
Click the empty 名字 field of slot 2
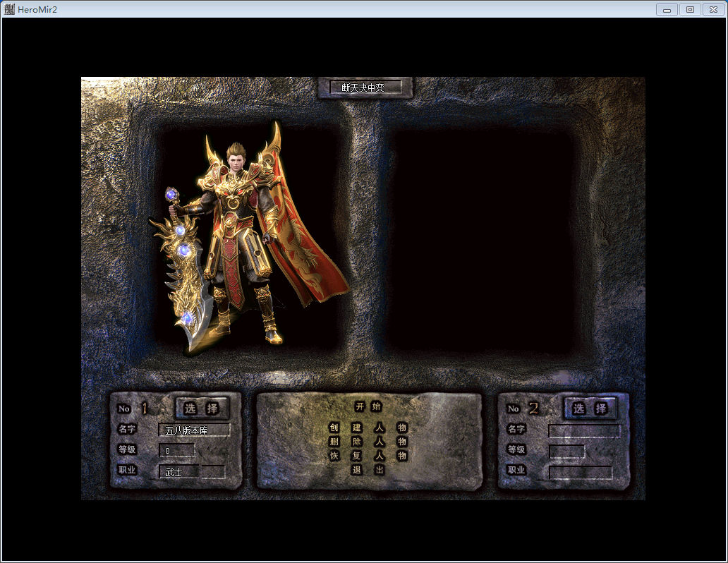[585, 430]
